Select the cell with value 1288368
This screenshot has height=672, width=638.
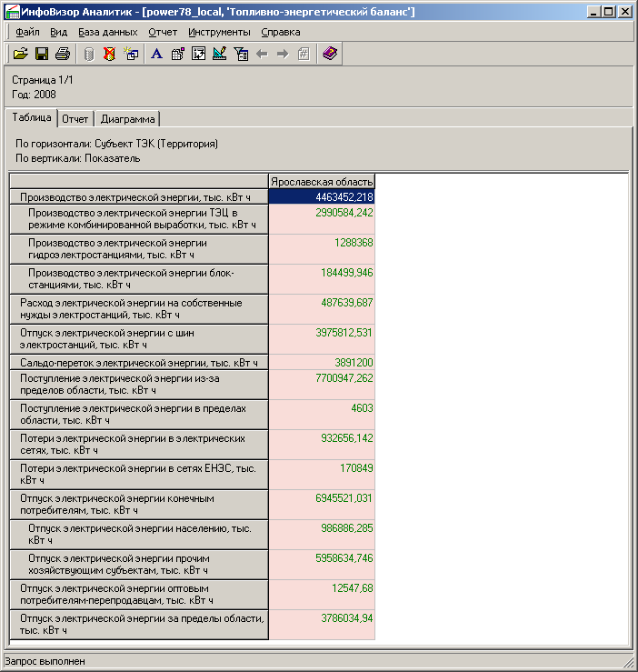click(x=322, y=249)
